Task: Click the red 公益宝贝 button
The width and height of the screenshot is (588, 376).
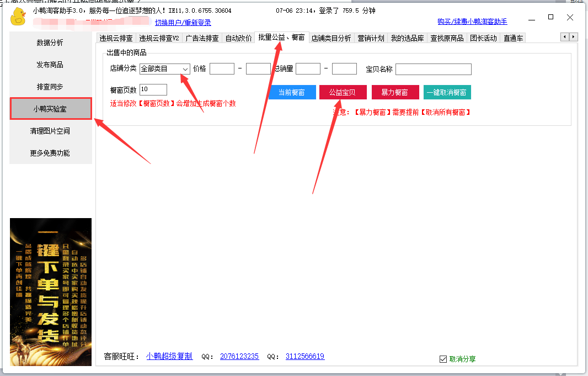Action: click(343, 92)
